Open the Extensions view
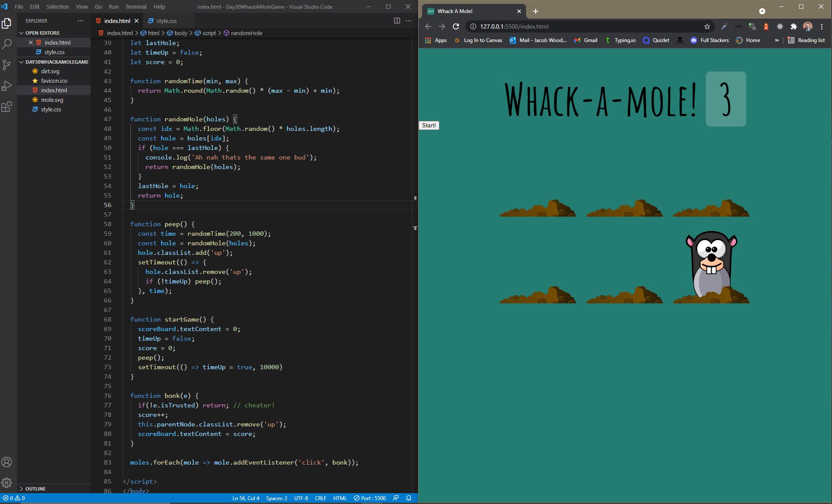The width and height of the screenshot is (832, 504). click(6, 107)
